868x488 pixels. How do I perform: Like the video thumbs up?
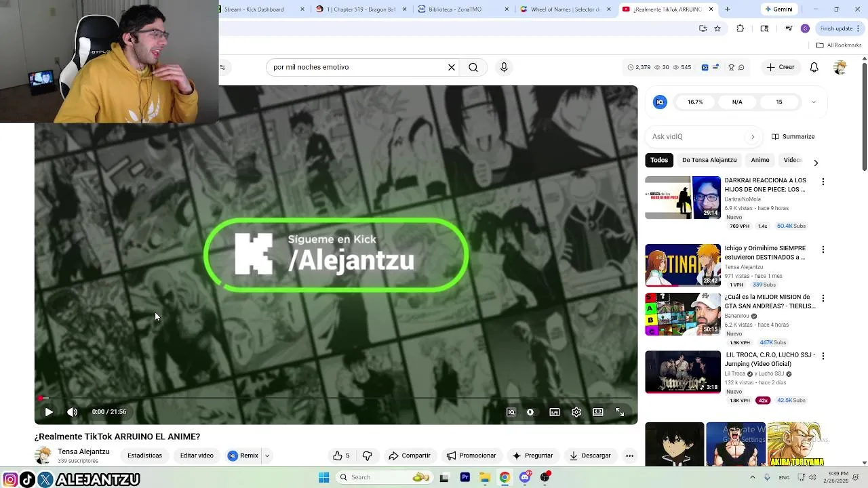pos(341,455)
